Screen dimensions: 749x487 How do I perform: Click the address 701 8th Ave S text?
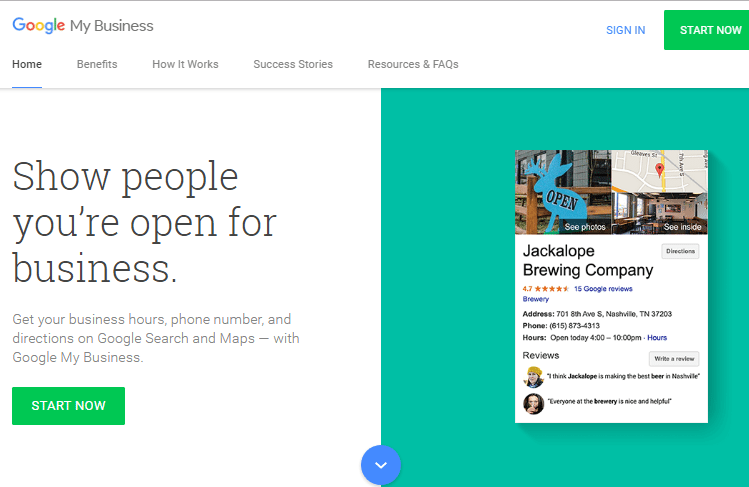tap(614, 314)
